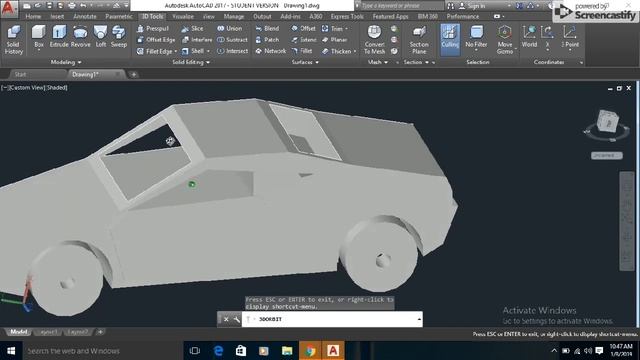The width and height of the screenshot is (640, 360).
Task: Click the Extend surface tool
Action: [x=304, y=40]
